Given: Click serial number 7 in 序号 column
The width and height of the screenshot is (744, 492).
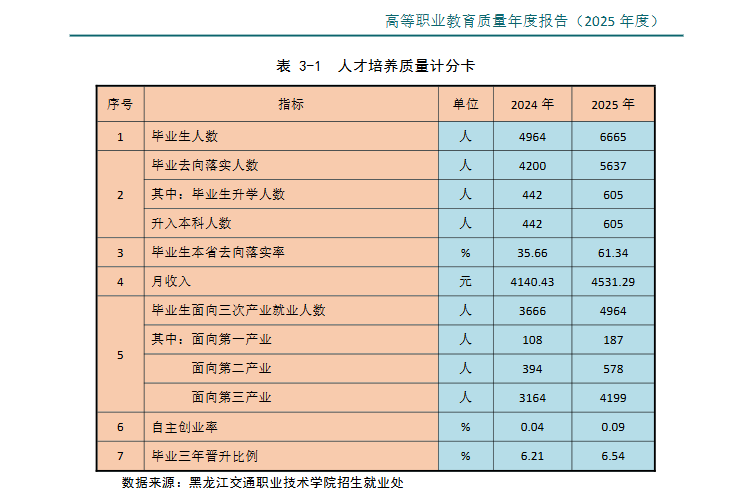Looking at the screenshot, I should (x=120, y=456).
